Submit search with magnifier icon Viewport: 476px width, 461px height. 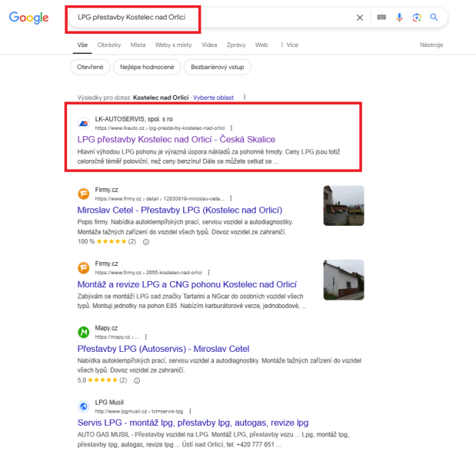(434, 17)
